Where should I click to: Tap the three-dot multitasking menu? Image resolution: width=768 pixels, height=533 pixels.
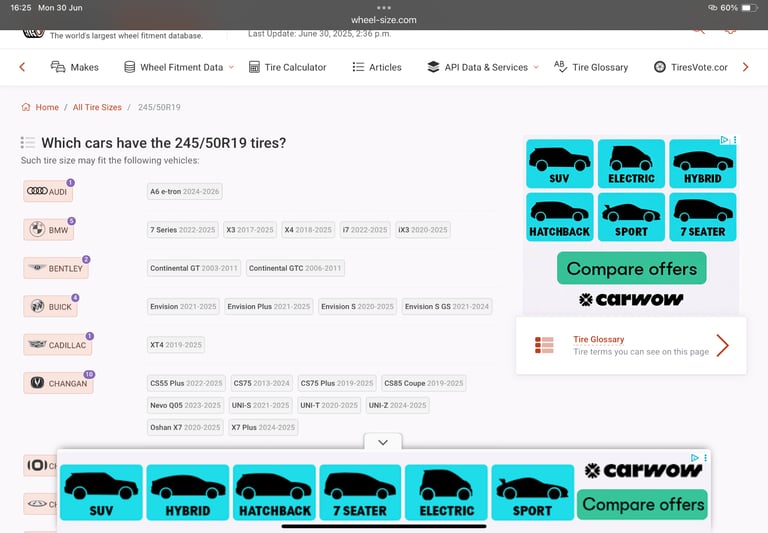coord(384,7)
